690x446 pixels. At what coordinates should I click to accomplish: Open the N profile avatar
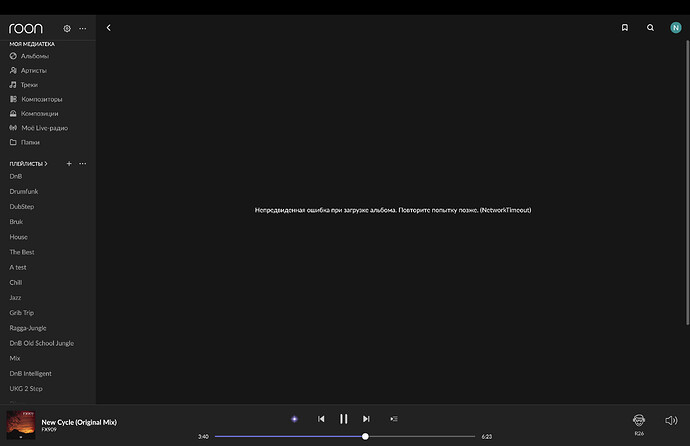click(675, 28)
